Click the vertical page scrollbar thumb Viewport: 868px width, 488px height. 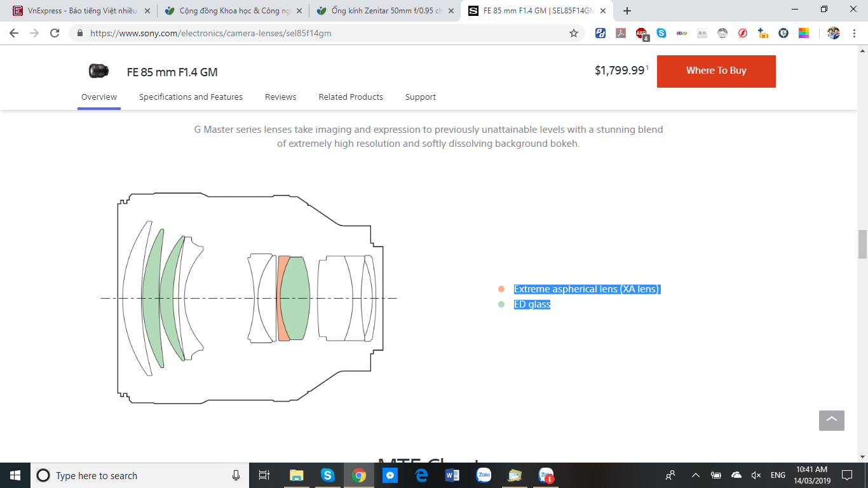click(862, 244)
